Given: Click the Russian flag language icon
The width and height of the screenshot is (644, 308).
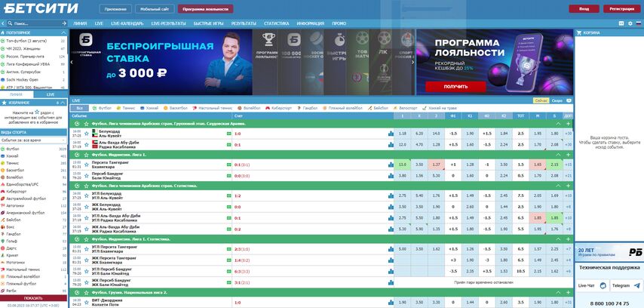Looking at the screenshot, I should click(x=638, y=23).
